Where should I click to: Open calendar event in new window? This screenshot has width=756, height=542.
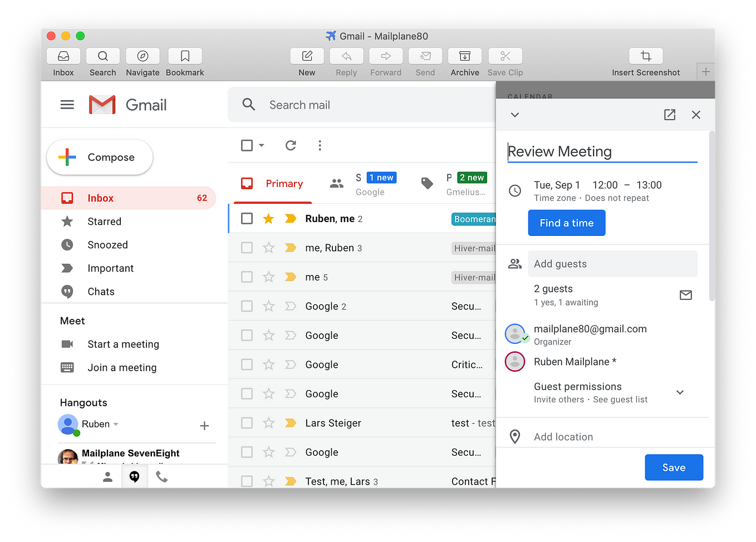[x=670, y=115]
